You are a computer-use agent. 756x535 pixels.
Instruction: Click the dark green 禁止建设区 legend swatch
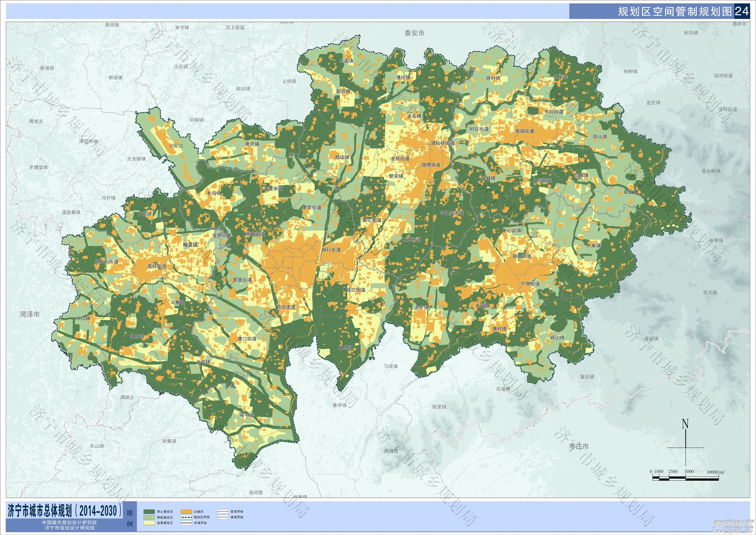pos(149,512)
